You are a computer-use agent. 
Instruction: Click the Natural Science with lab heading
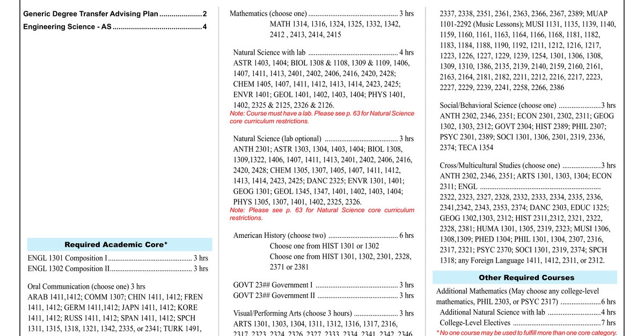click(324, 53)
